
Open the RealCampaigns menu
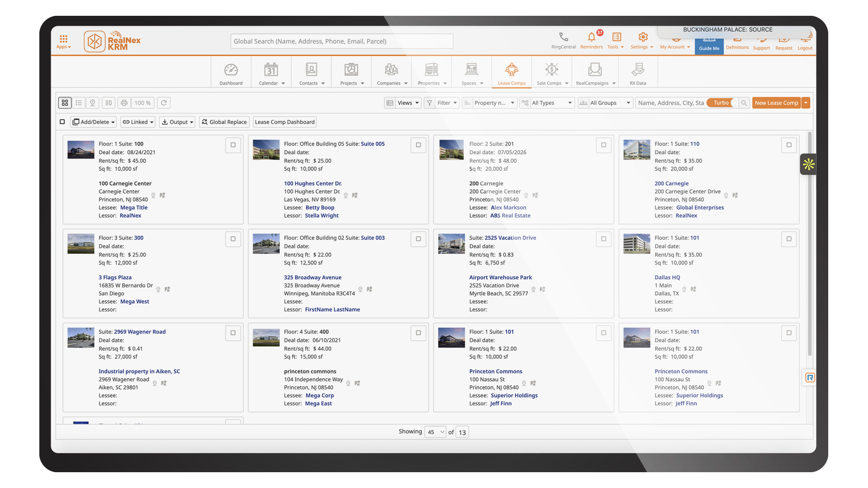click(x=595, y=74)
